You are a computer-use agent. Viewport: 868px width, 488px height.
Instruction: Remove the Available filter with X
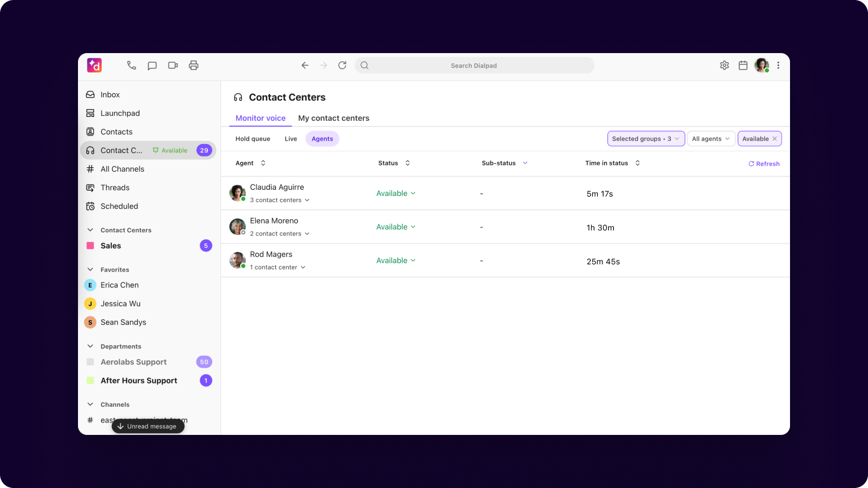click(x=775, y=139)
